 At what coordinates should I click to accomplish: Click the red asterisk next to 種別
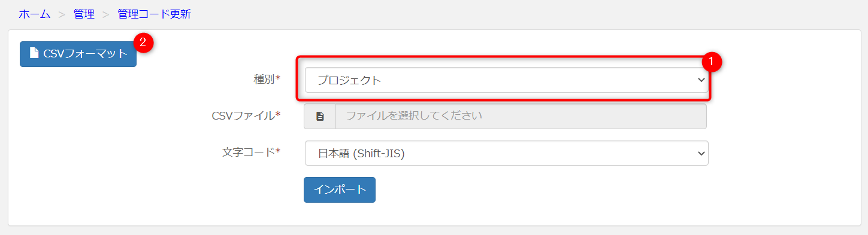pos(278,79)
